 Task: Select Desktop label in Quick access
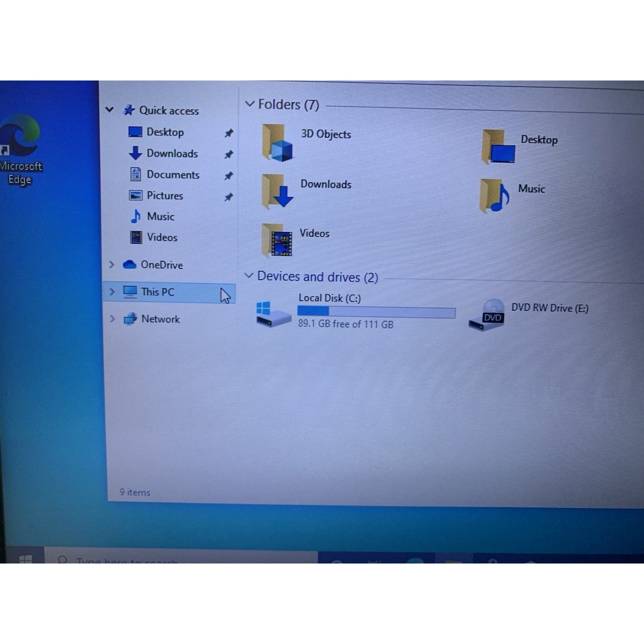[165, 132]
